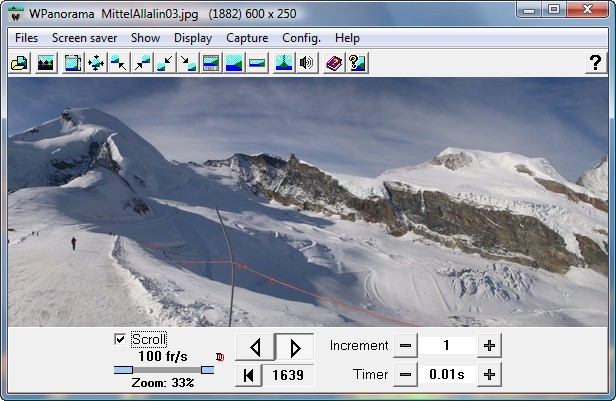This screenshot has width=616, height=401.
Task: Click the zoom slider right handle
Action: (207, 370)
